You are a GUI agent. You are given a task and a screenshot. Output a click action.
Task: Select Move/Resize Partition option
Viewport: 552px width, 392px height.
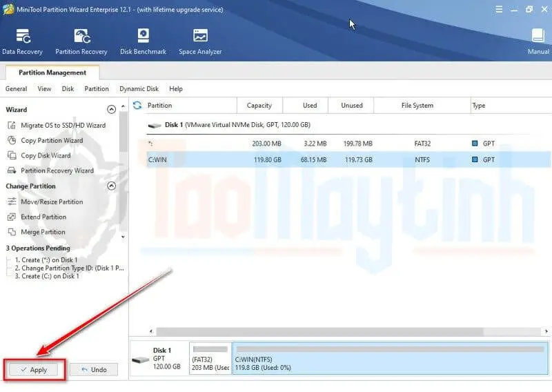pos(51,202)
